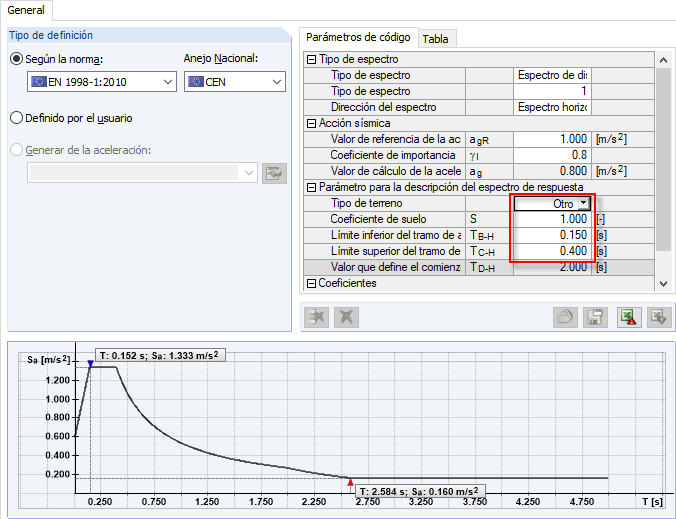Open Anejo Nacional CEN dropdown
This screenshot has width=676, height=519.
tap(235, 82)
